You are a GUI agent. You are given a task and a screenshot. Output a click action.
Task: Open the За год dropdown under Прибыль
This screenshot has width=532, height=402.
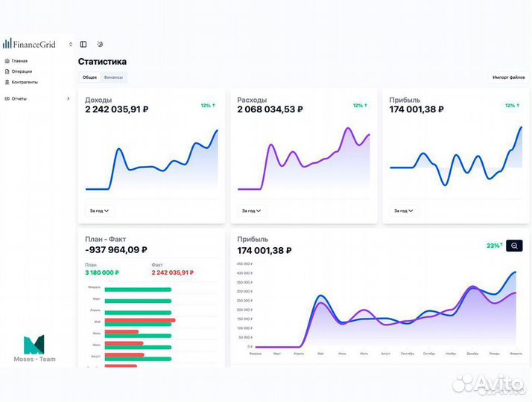click(x=403, y=211)
